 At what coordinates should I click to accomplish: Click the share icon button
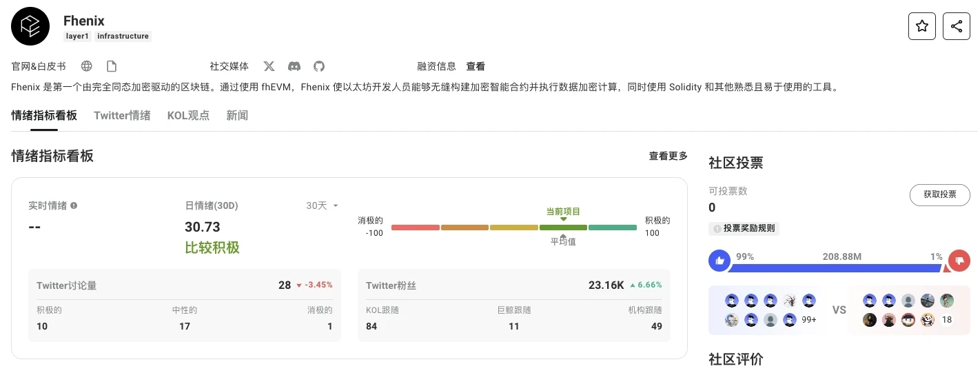[956, 26]
